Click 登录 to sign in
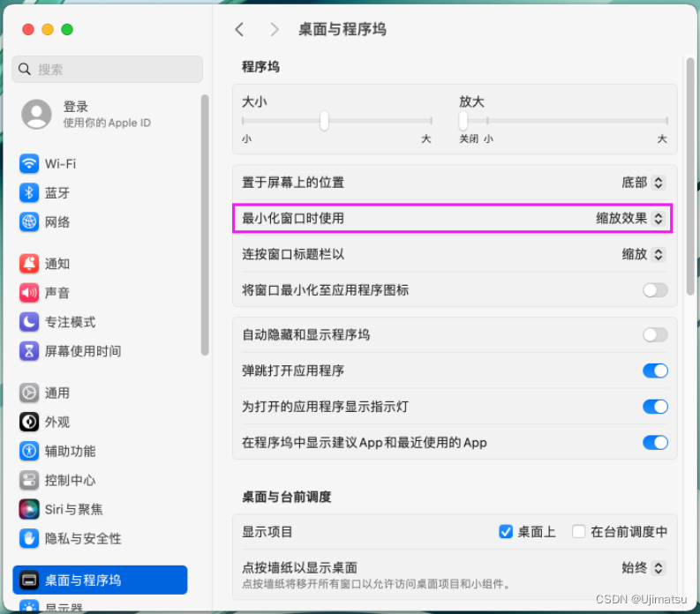This screenshot has height=614, width=700. pyautogui.click(x=75, y=107)
